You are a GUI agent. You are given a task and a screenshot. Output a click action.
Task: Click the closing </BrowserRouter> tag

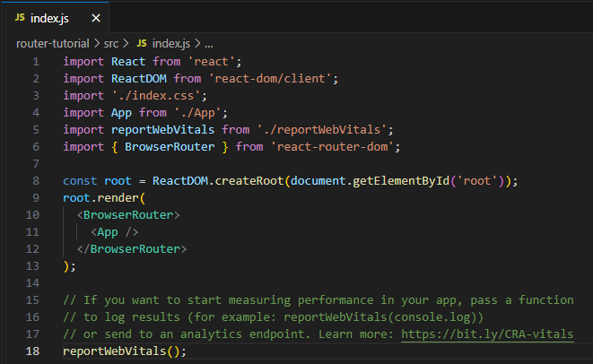point(132,248)
